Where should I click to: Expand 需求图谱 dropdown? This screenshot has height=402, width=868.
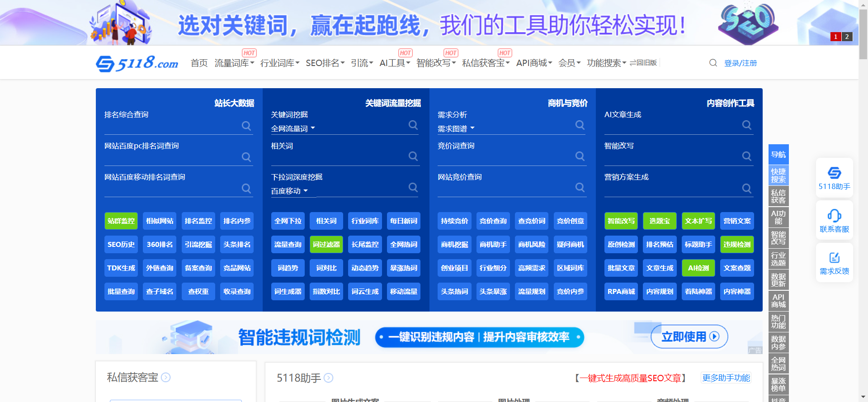tap(456, 129)
